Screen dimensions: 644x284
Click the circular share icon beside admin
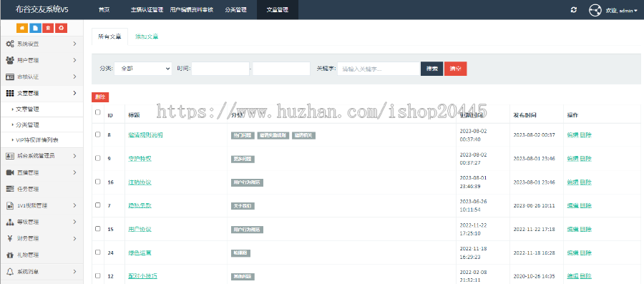tap(595, 10)
